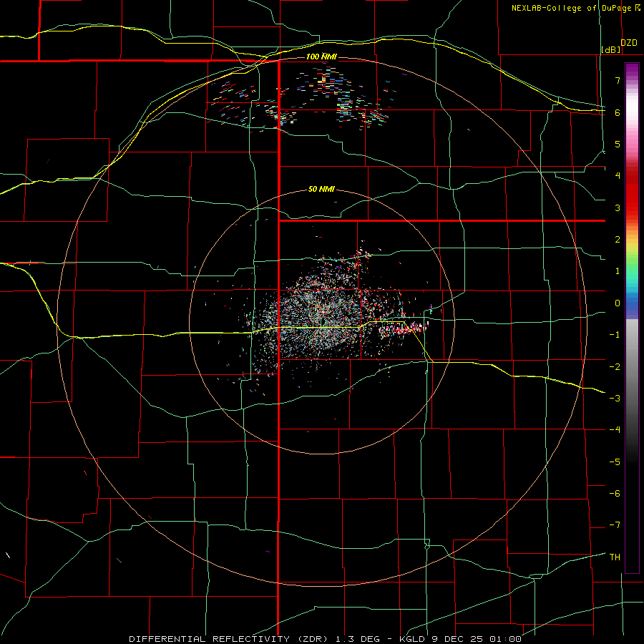
Task: Click the 4 value on color scale
Action: [x=618, y=175]
